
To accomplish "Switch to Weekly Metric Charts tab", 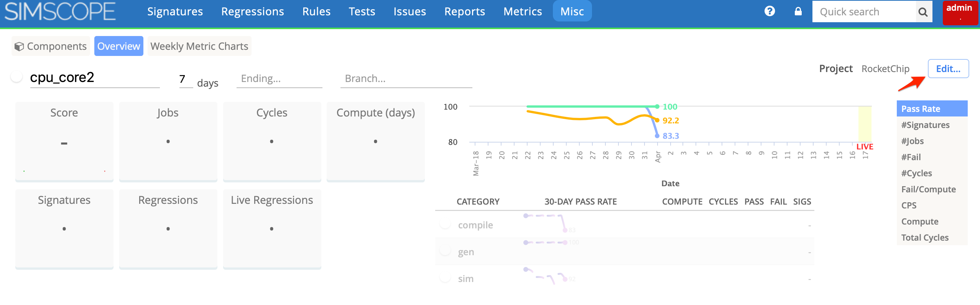I will click(x=199, y=46).
